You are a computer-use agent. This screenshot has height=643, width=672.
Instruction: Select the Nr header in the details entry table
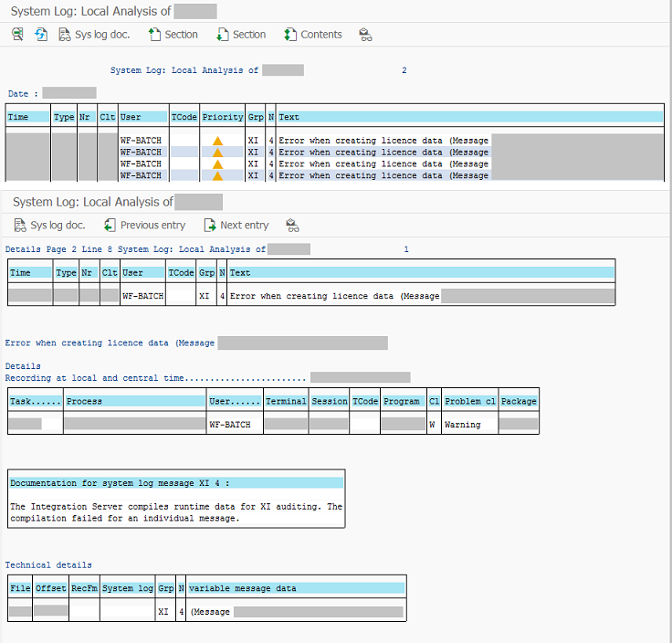click(89, 272)
